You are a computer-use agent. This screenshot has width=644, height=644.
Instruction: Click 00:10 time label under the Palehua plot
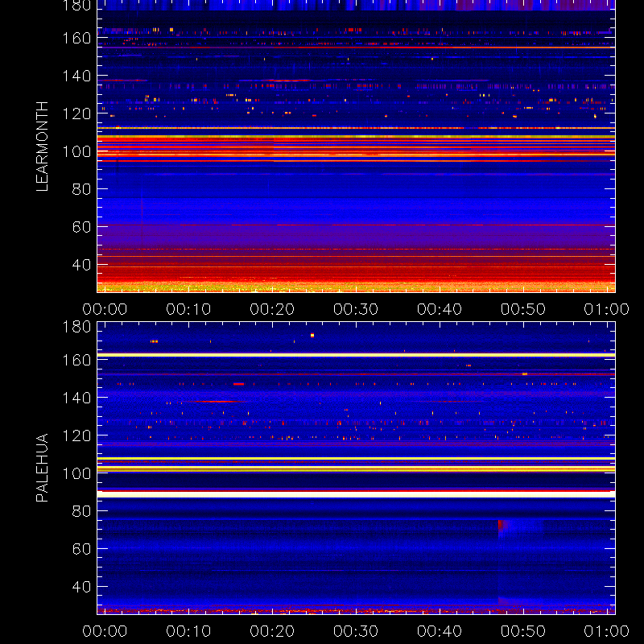coord(188,631)
